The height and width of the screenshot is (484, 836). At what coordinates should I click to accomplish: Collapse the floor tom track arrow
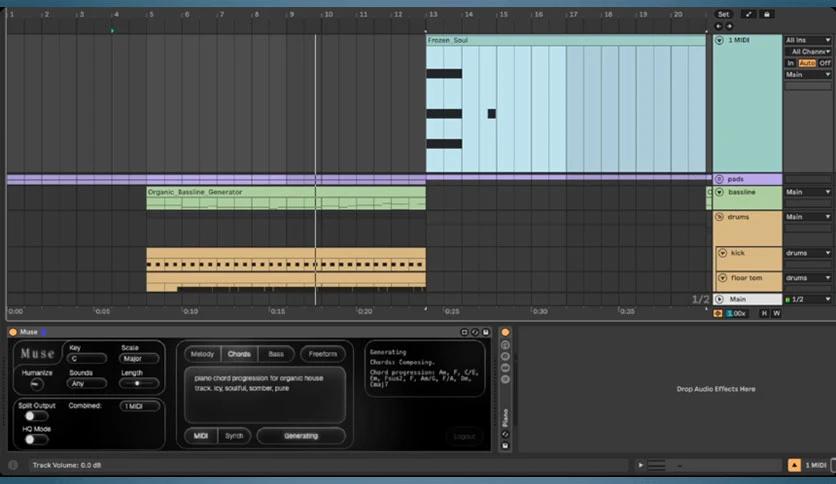pyautogui.click(x=722, y=278)
